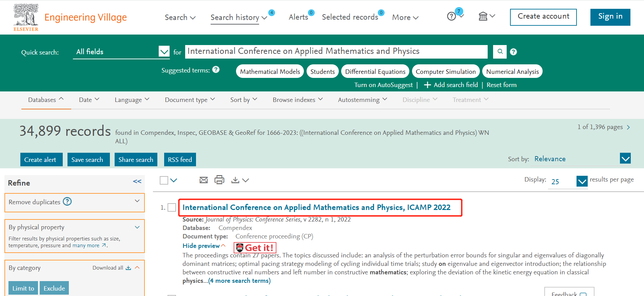Run the magnifier search button
This screenshot has height=296, width=644.
pos(500,52)
